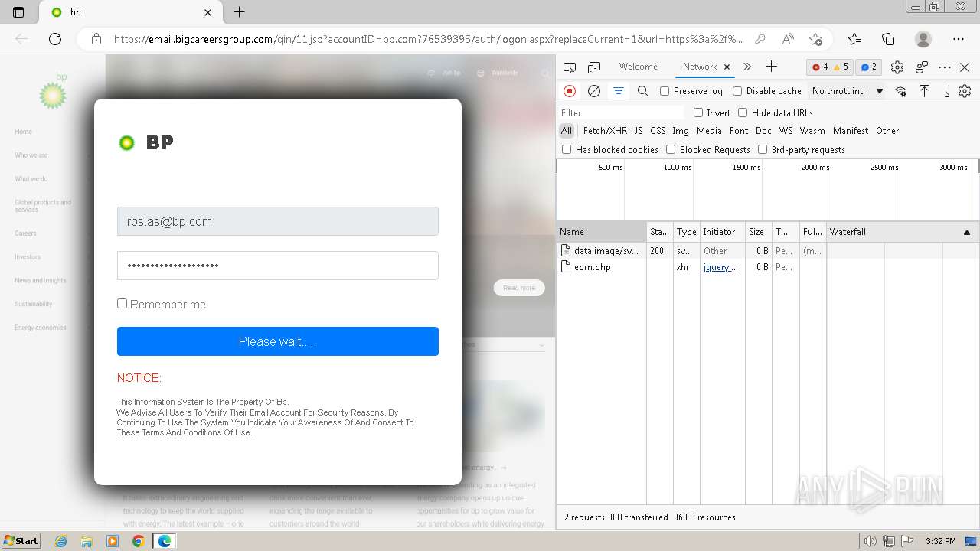Click the Please wait blue button
This screenshot has height=551, width=980.
278,341
